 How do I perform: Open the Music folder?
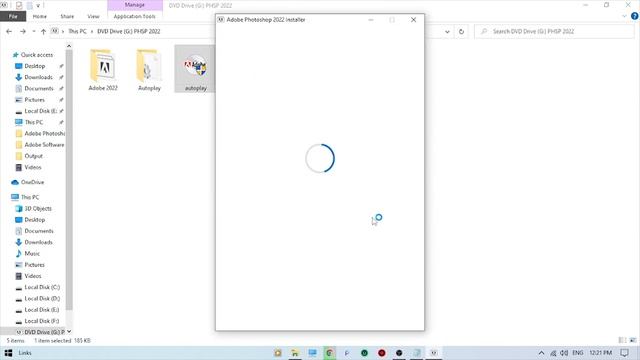[x=32, y=253]
